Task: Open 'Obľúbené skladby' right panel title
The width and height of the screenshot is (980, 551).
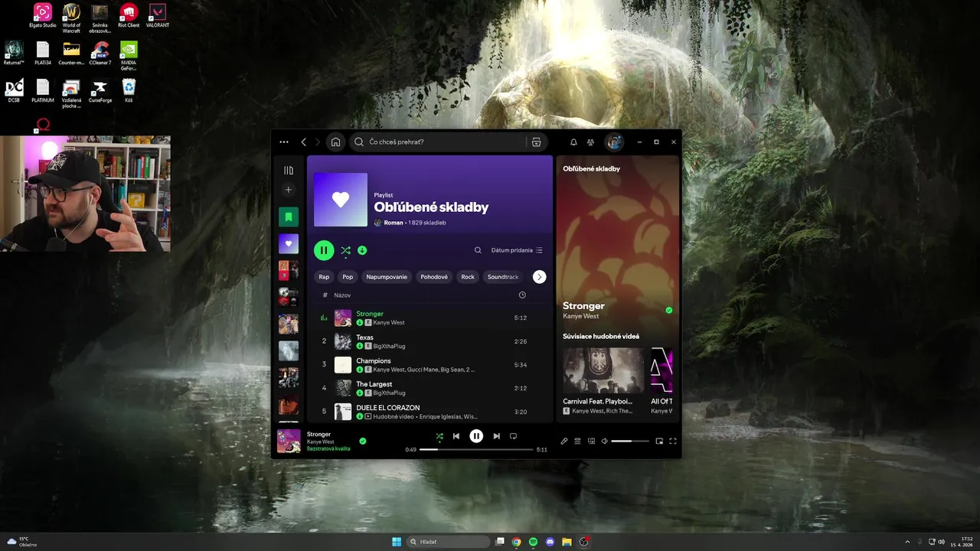Action: pyautogui.click(x=592, y=168)
